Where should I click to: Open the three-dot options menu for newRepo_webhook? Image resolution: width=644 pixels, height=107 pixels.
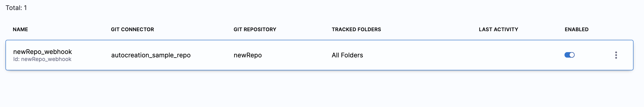coord(616,55)
